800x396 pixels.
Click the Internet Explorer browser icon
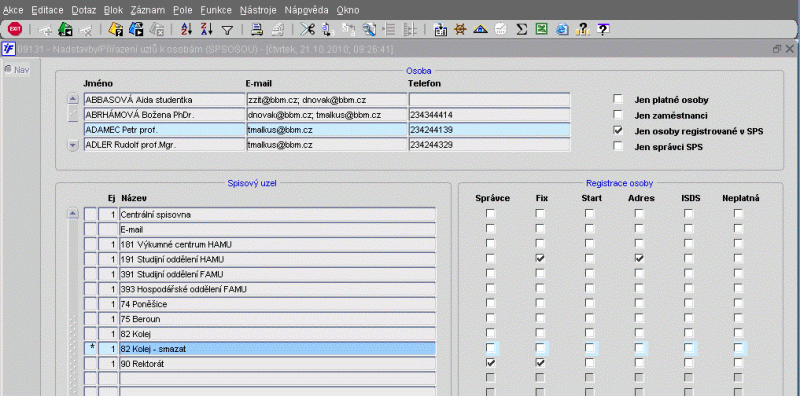pos(562,30)
